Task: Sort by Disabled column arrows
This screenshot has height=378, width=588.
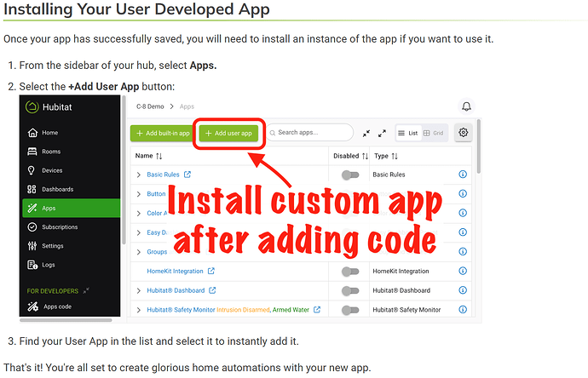Action: 365,156
